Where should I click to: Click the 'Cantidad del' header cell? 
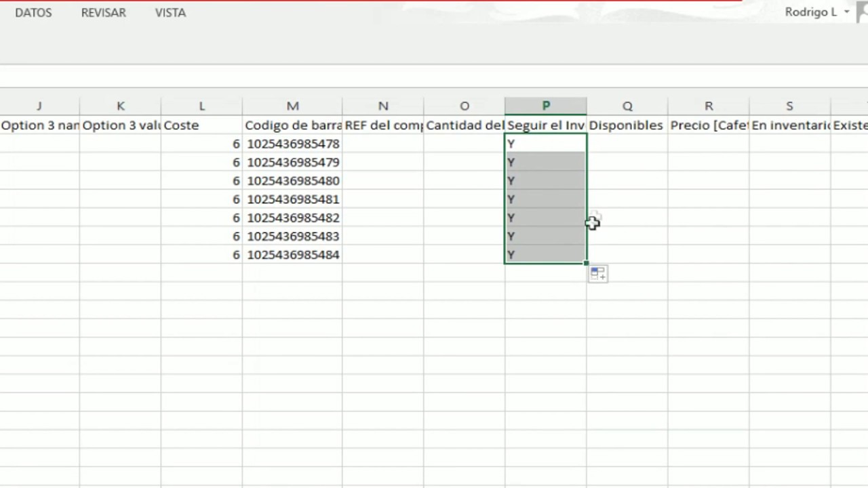465,125
